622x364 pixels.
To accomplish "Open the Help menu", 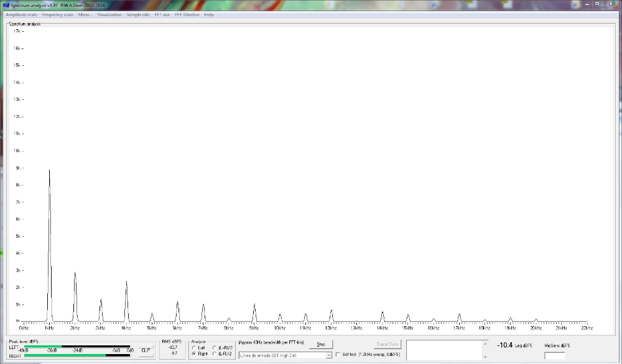I will coord(209,15).
